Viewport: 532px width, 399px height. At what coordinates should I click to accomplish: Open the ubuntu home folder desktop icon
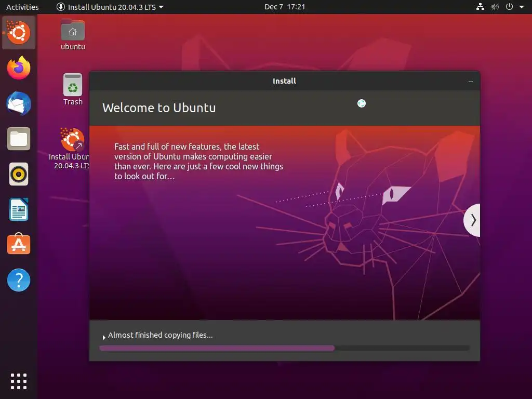pos(73,35)
